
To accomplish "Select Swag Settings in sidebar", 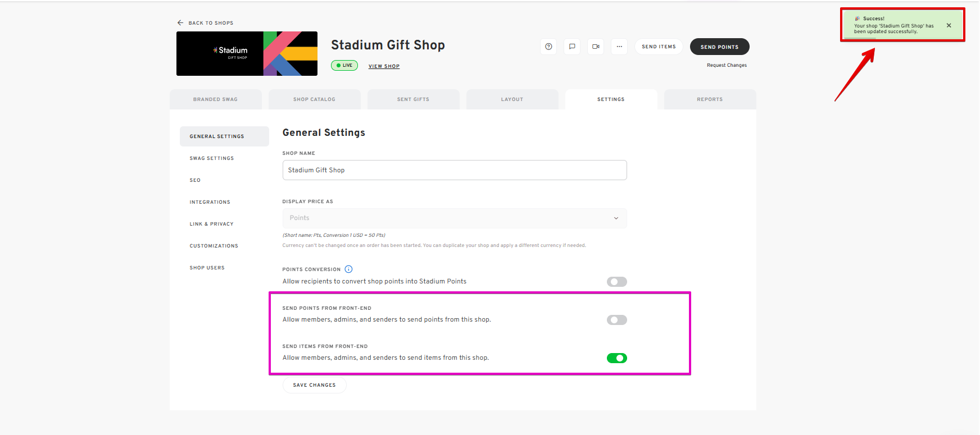I will coord(212,158).
